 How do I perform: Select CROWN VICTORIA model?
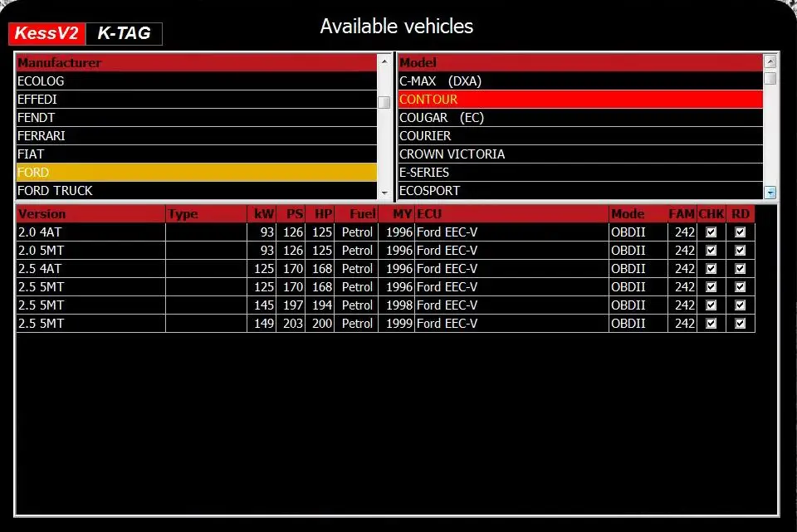pos(580,154)
